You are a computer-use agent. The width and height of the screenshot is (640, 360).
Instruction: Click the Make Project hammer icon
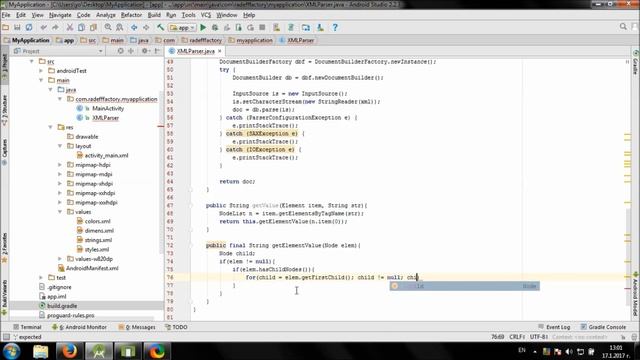(160, 27)
